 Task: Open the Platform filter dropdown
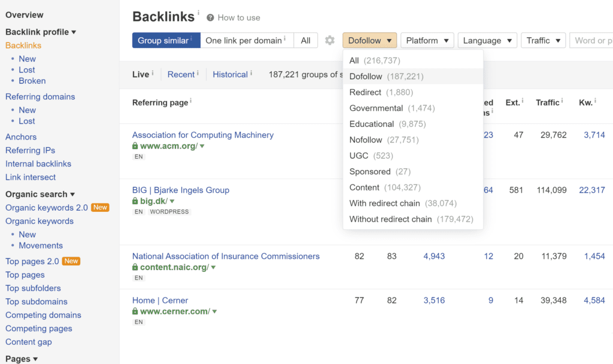click(427, 40)
